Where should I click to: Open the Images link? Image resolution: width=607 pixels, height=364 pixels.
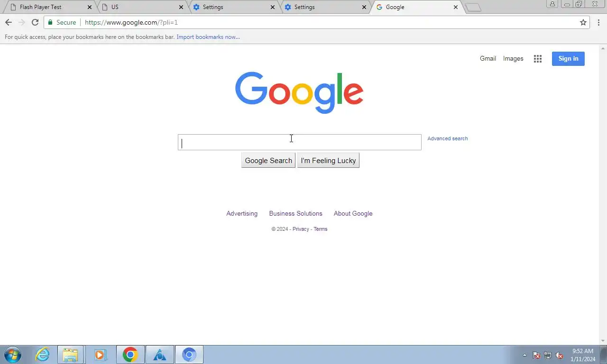click(513, 59)
